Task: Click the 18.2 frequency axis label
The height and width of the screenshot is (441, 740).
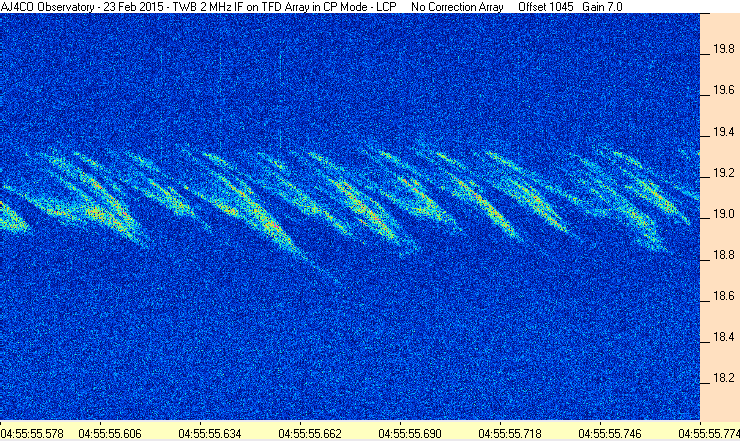Action: click(x=723, y=378)
